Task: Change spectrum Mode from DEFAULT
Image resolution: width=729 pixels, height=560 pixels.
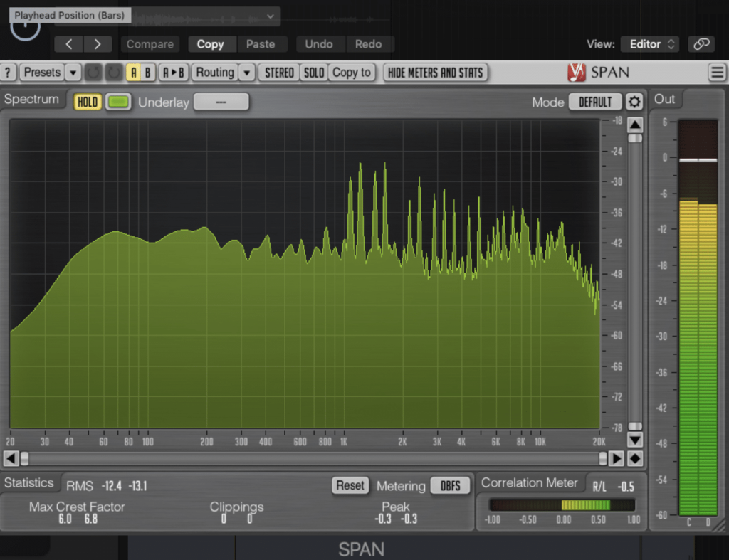Action: (595, 102)
